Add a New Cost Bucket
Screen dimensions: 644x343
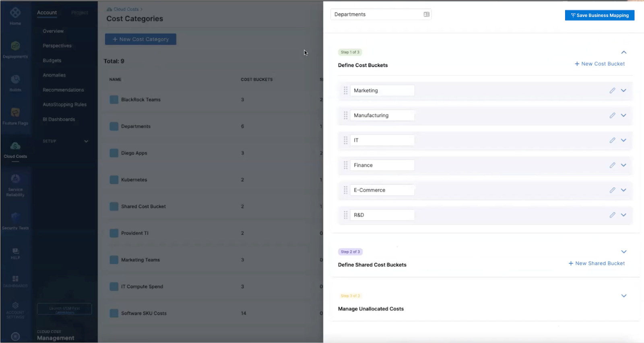[x=600, y=64]
